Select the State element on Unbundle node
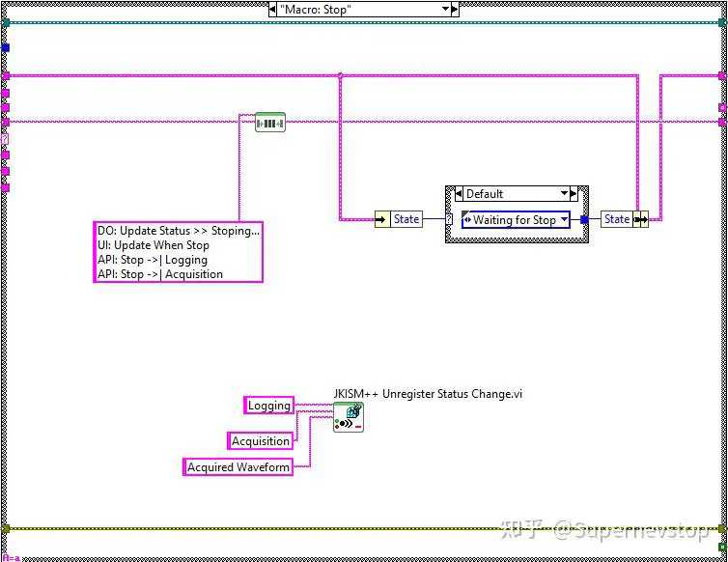The image size is (728, 562). (406, 219)
